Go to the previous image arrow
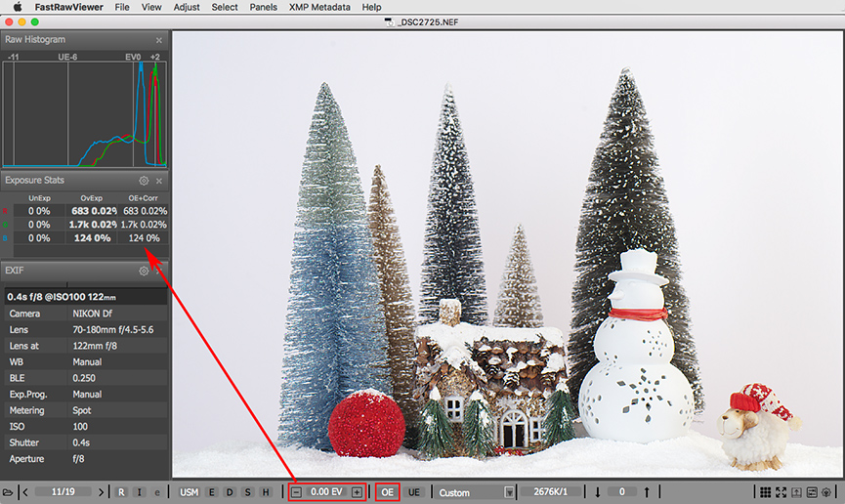845x504 pixels. [x=25, y=492]
